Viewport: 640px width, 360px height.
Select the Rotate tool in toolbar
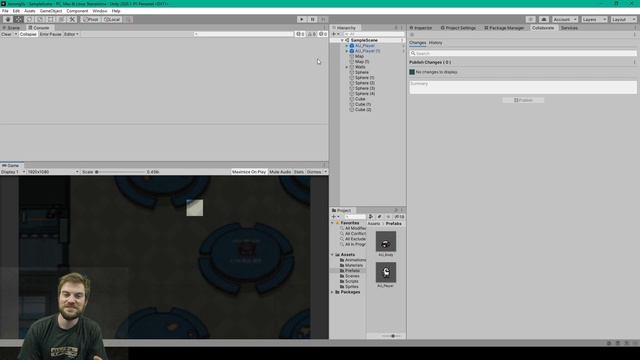29,19
